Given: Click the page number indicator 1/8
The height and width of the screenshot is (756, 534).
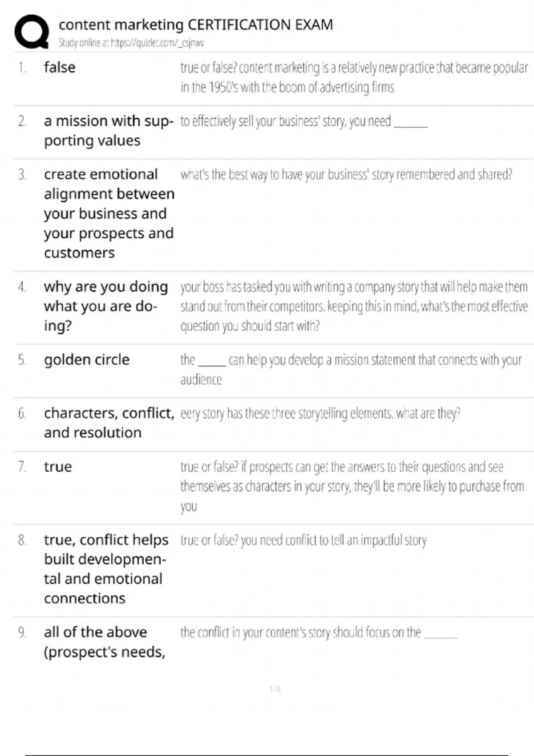Looking at the screenshot, I should click(275, 689).
